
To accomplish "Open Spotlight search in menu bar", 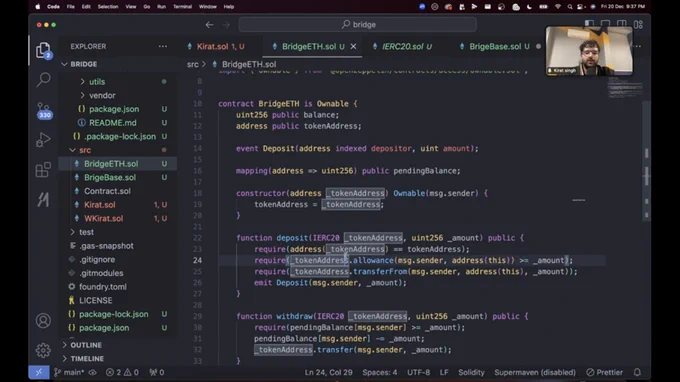I will pyautogui.click(x=569, y=7).
